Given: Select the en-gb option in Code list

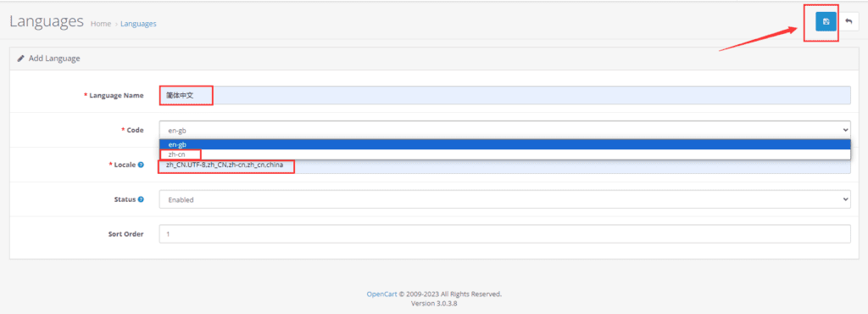Looking at the screenshot, I should [x=504, y=144].
